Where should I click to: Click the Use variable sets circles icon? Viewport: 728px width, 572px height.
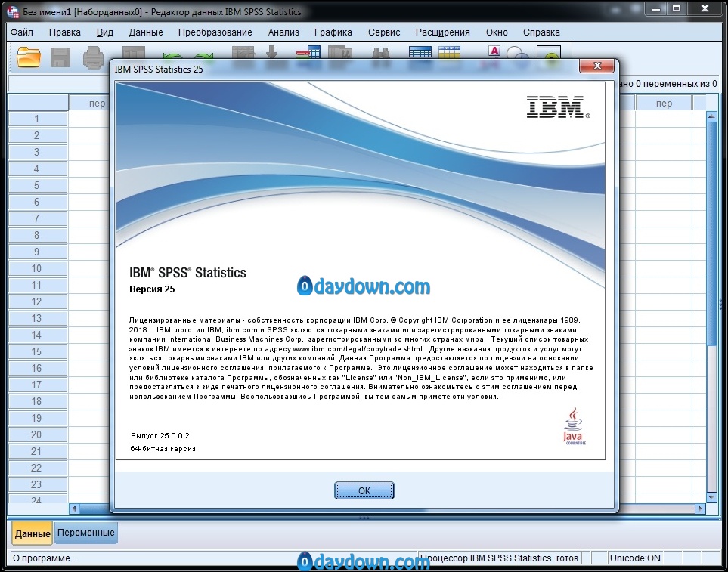518,52
